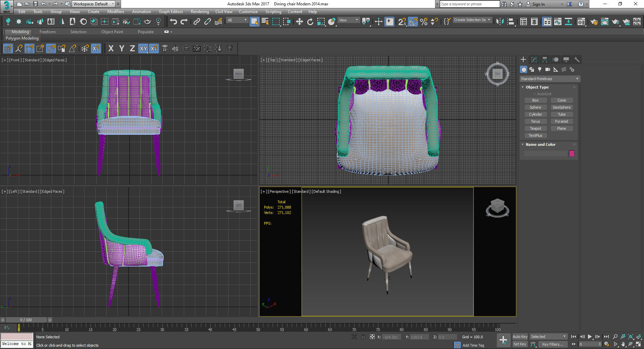The width and height of the screenshot is (644, 349).
Task: Click the Key Filters button
Action: pyautogui.click(x=553, y=344)
